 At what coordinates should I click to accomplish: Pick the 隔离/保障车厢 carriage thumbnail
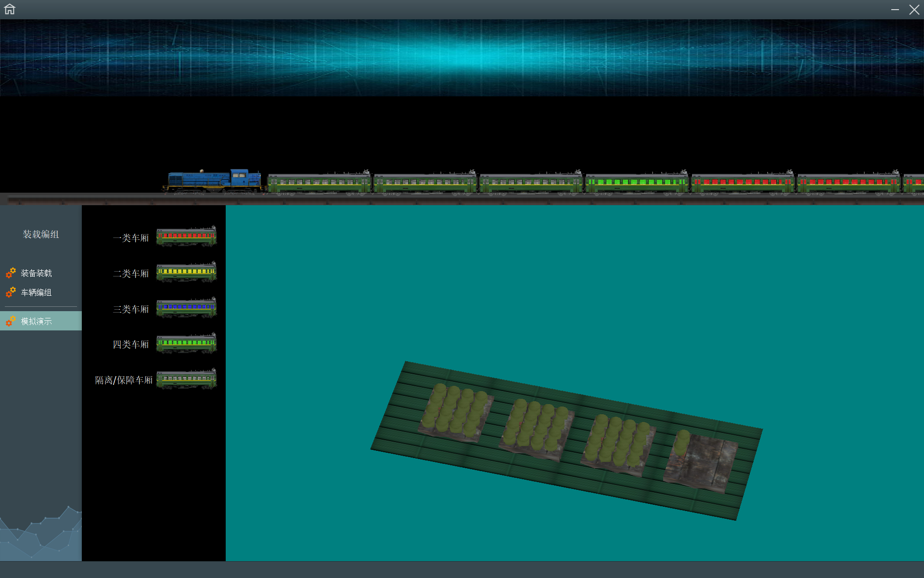click(x=187, y=379)
